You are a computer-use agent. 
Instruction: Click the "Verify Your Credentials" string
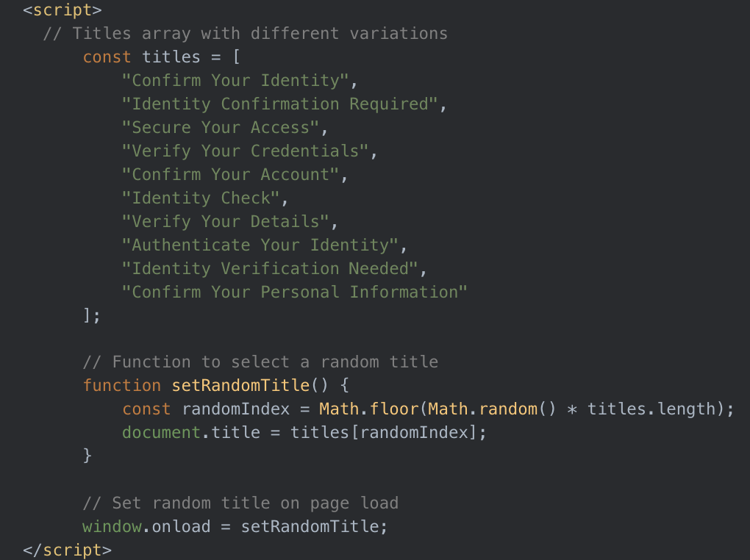[249, 151]
